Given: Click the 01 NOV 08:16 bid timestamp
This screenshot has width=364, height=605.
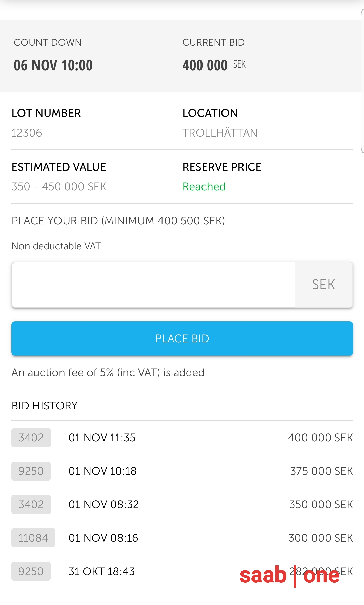Looking at the screenshot, I should [103, 538].
